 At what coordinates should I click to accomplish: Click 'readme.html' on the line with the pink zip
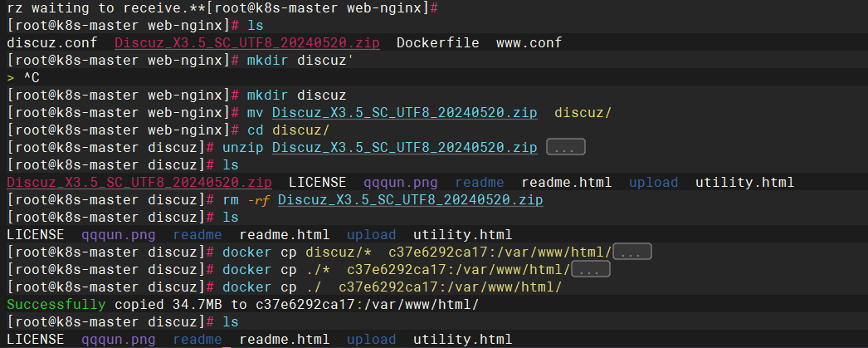tap(566, 183)
